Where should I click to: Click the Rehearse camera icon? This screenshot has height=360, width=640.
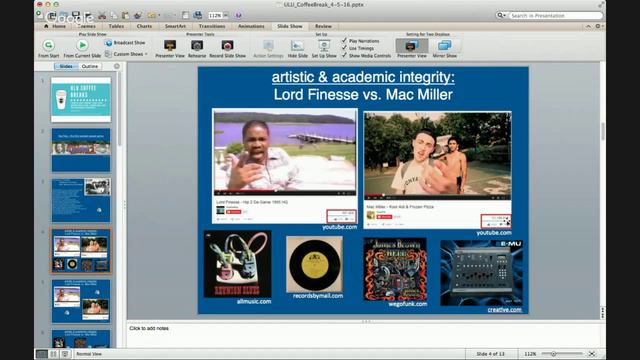pyautogui.click(x=197, y=45)
